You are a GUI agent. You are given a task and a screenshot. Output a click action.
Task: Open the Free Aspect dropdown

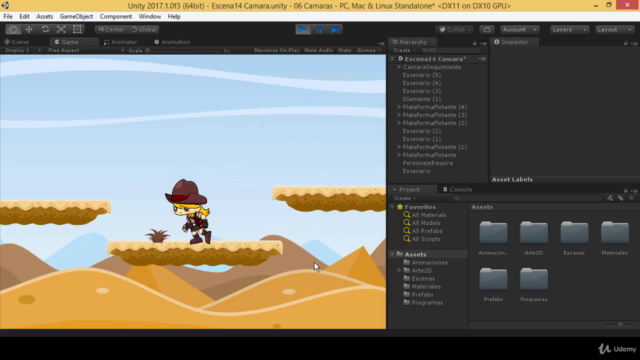(86, 50)
